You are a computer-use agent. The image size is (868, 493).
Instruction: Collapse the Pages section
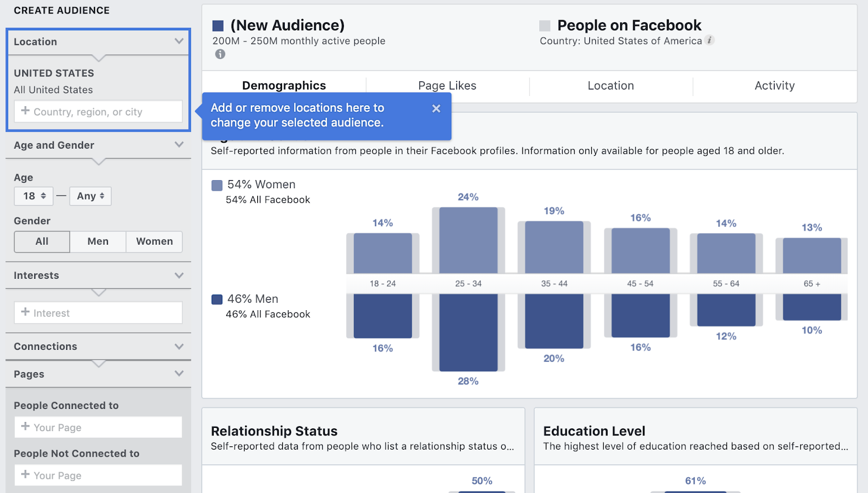(x=179, y=374)
